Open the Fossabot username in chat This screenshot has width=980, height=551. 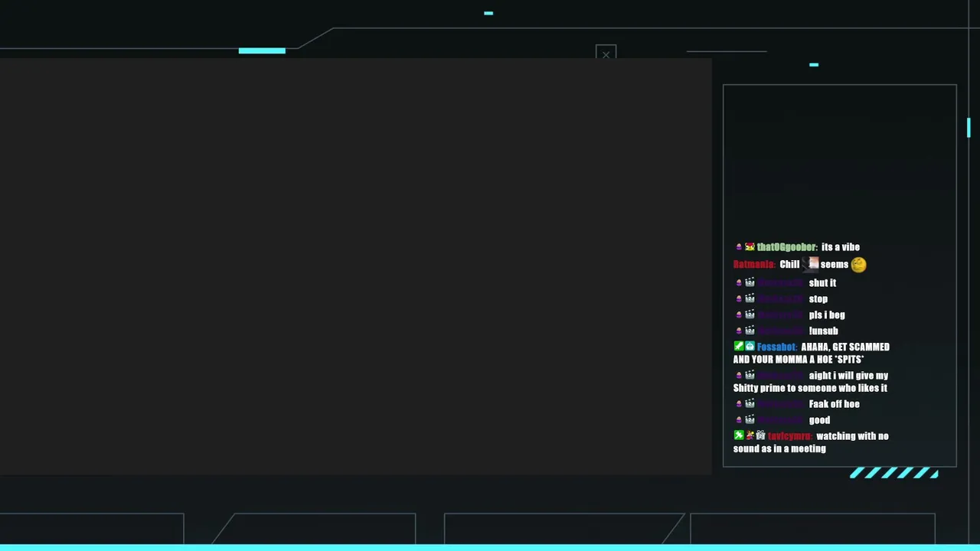click(x=776, y=347)
